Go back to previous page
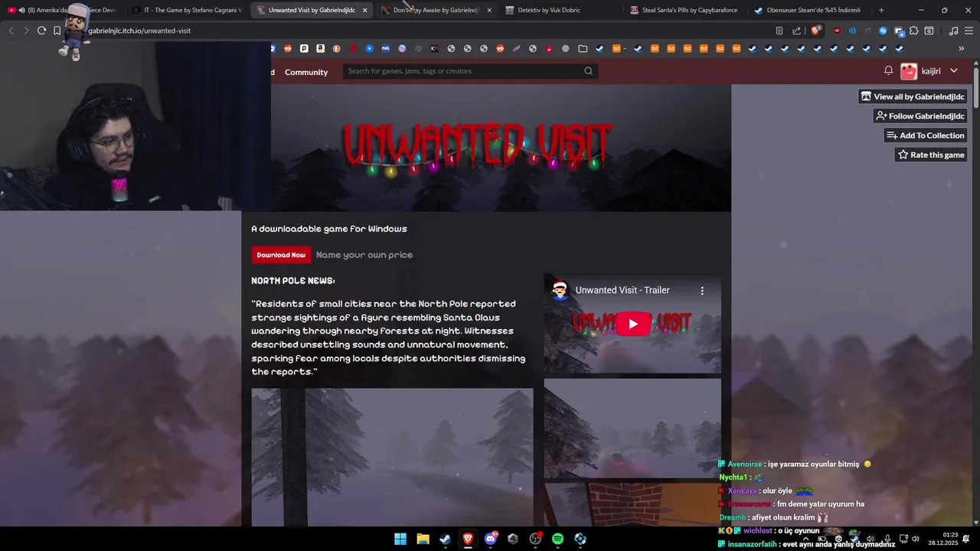Image resolution: width=980 pixels, height=551 pixels. 11,31
